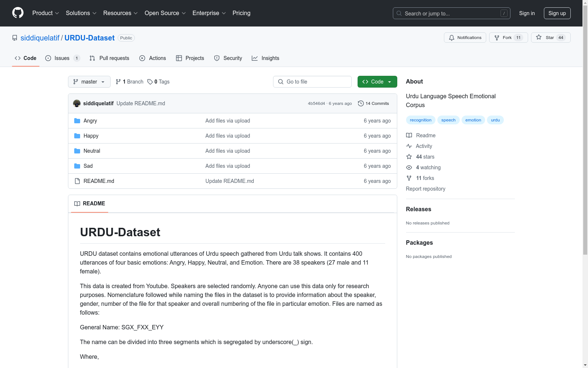
Task: Click the Readme link in About
Action: [421, 135]
